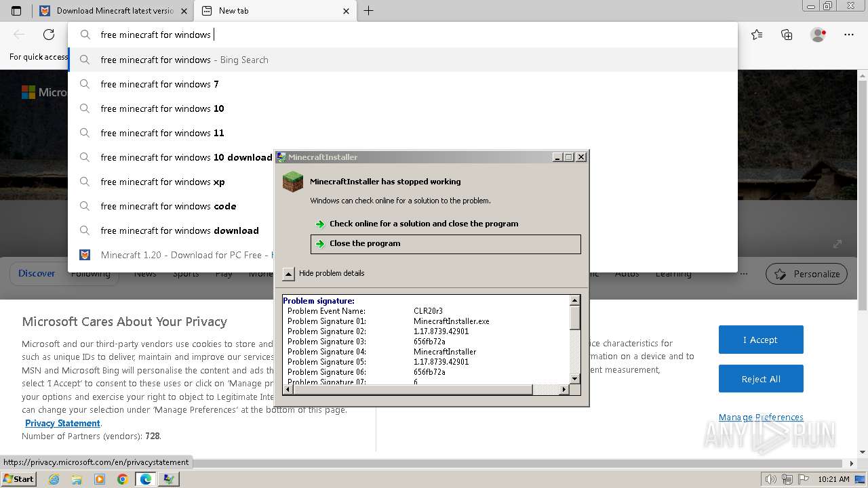
Task: Open the Edge profile avatar
Action: (818, 35)
